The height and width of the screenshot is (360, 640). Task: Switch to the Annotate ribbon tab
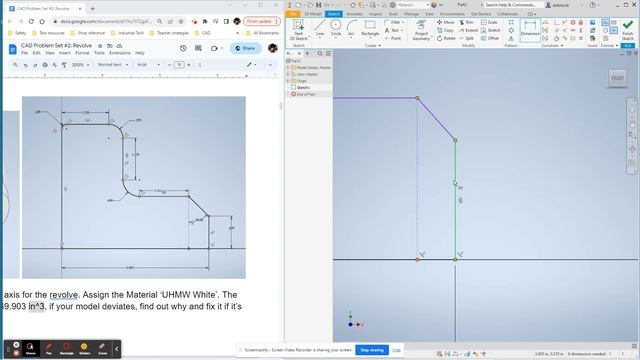(x=354, y=14)
